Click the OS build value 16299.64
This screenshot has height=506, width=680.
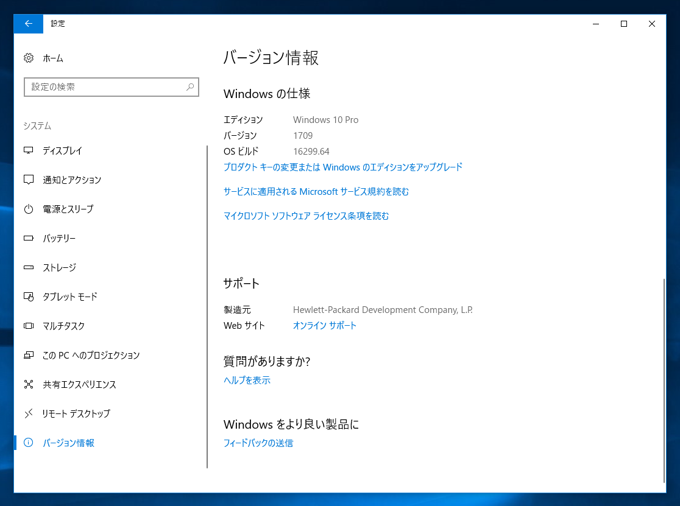click(311, 151)
